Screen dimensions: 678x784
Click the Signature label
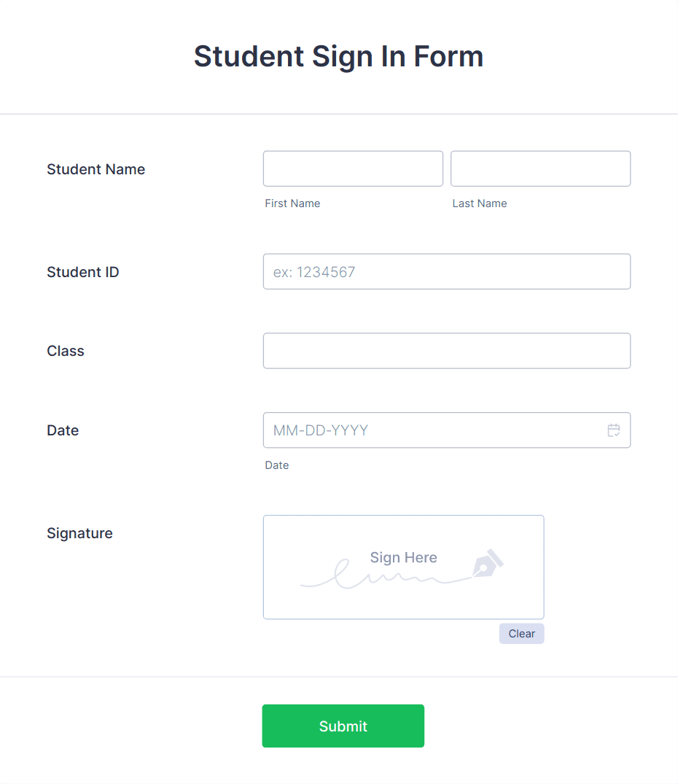[x=79, y=533]
